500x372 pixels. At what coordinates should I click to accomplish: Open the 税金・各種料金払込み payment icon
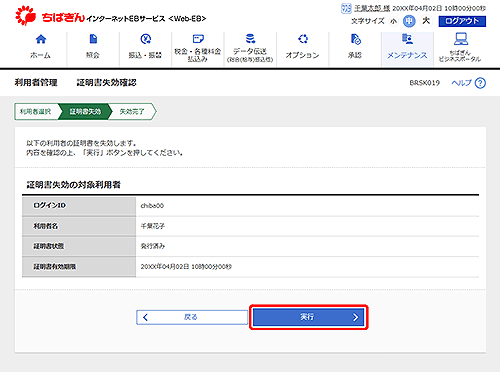click(x=198, y=39)
